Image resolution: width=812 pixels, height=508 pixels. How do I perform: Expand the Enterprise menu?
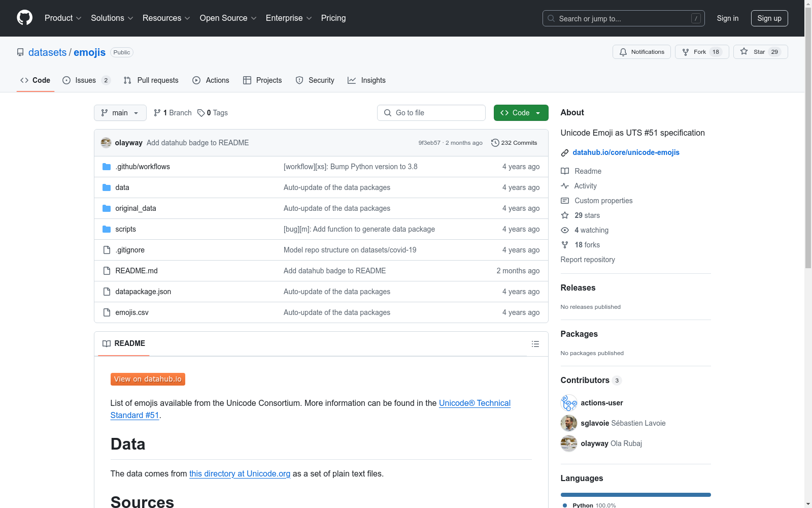coord(289,18)
